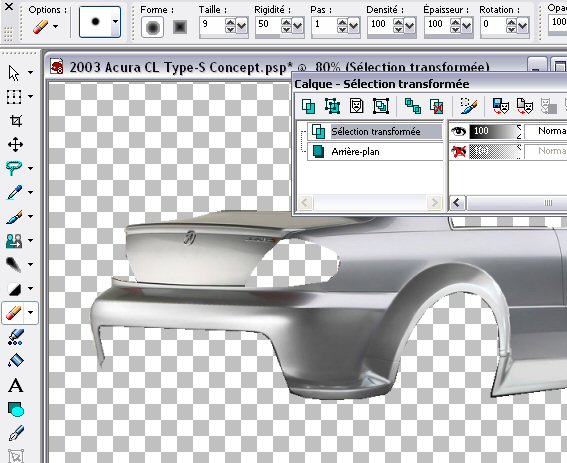
Task: Select the Picture Tube tool
Action: pyautogui.click(x=16, y=337)
